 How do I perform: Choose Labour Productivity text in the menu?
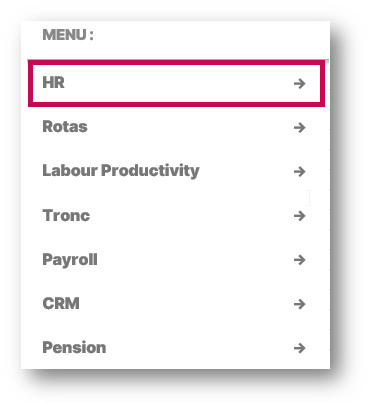(121, 171)
